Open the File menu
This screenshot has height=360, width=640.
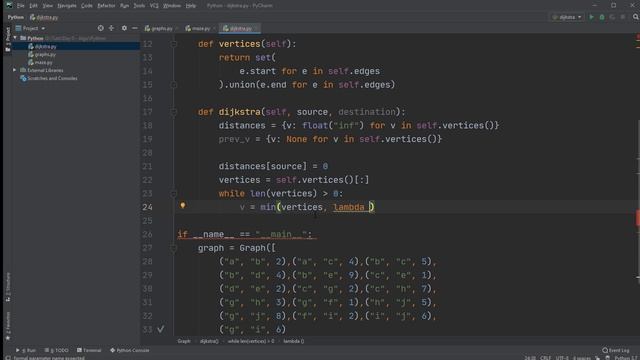pyautogui.click(x=20, y=6)
